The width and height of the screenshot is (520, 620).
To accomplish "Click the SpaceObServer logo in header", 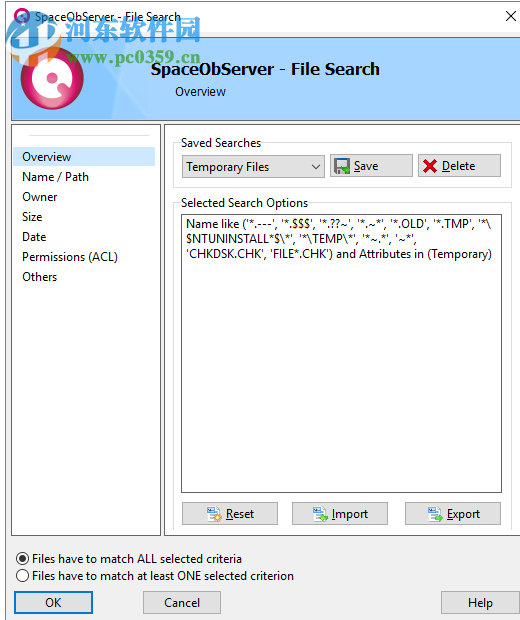I will click(52, 78).
